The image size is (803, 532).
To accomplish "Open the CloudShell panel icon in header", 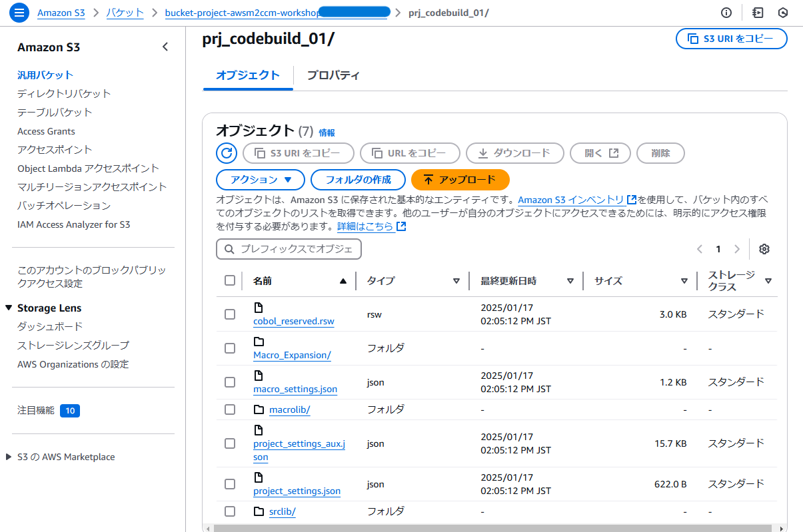I will pos(757,13).
